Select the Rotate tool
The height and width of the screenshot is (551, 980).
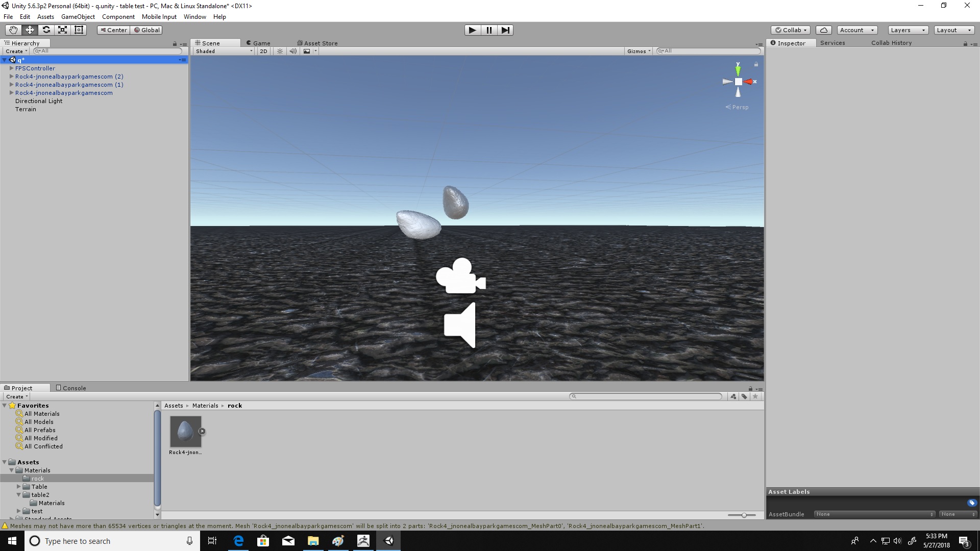pyautogui.click(x=46, y=30)
